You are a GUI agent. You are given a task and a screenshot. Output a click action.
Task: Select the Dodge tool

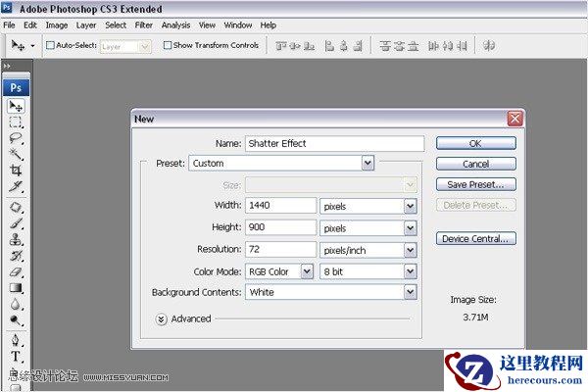pos(16,320)
